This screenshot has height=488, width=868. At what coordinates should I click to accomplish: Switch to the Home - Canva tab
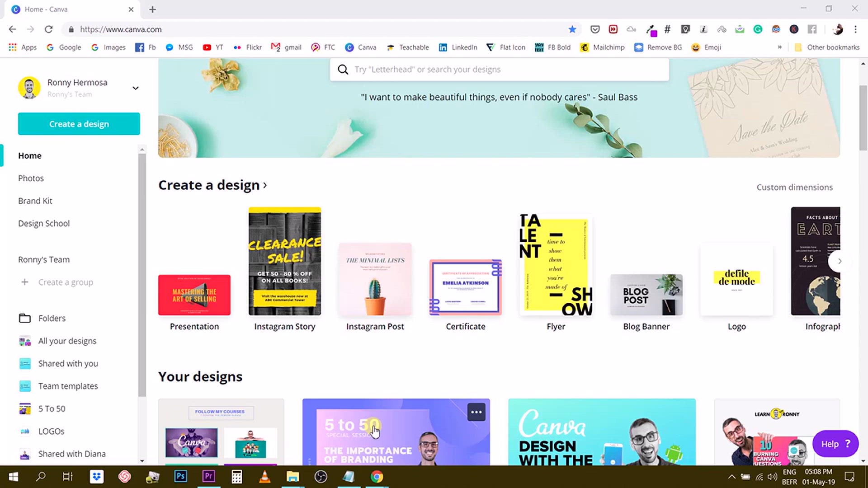point(72,9)
